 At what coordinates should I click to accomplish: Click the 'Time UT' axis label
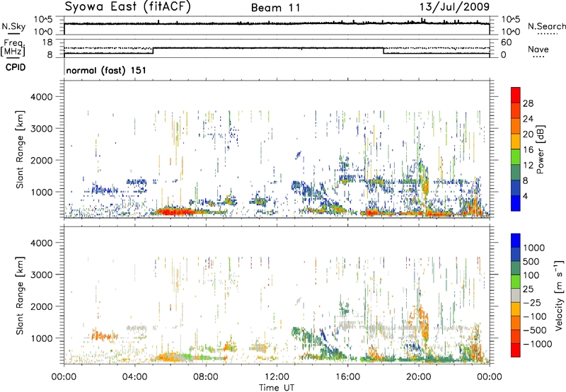click(277, 387)
